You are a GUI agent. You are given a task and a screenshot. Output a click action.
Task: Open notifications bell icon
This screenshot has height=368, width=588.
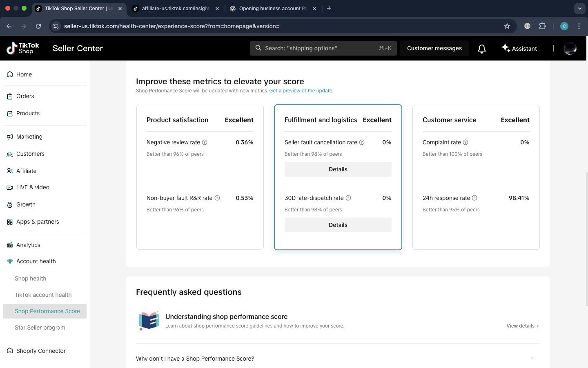pyautogui.click(x=482, y=49)
